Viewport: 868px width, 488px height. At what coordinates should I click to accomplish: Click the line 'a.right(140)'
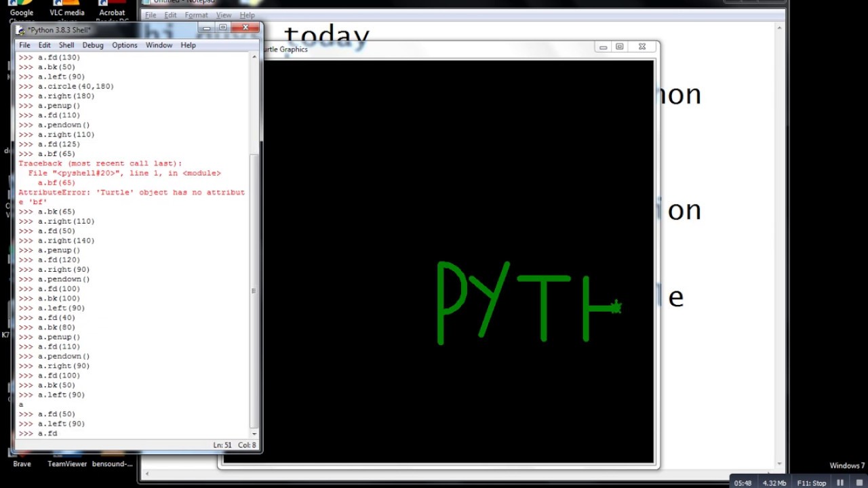pyautogui.click(x=66, y=241)
